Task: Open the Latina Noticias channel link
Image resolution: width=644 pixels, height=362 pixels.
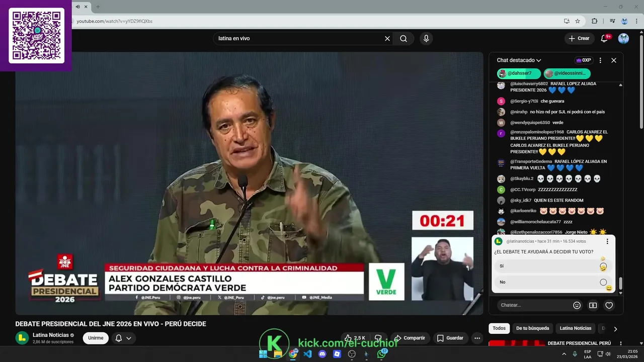Action: 51,335
